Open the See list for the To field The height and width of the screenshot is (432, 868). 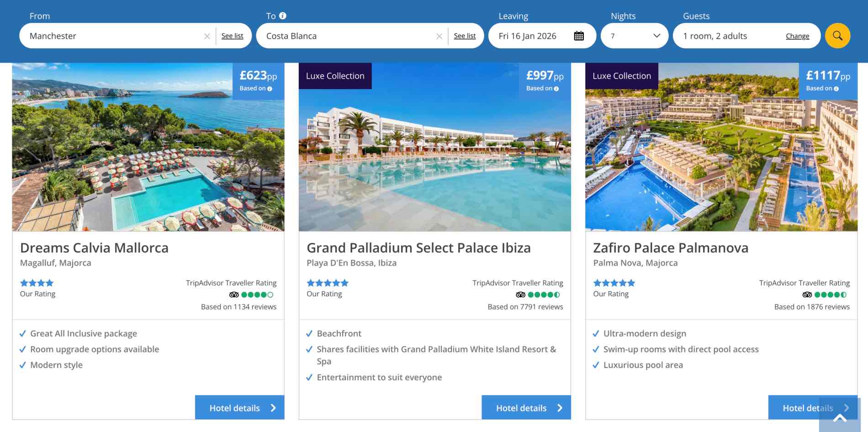tap(465, 36)
